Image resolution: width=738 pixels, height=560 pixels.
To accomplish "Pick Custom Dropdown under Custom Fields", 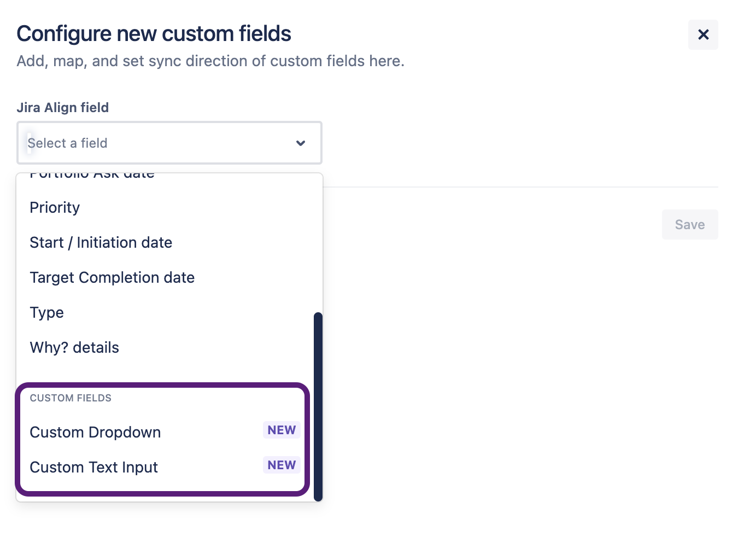I will pos(95,432).
